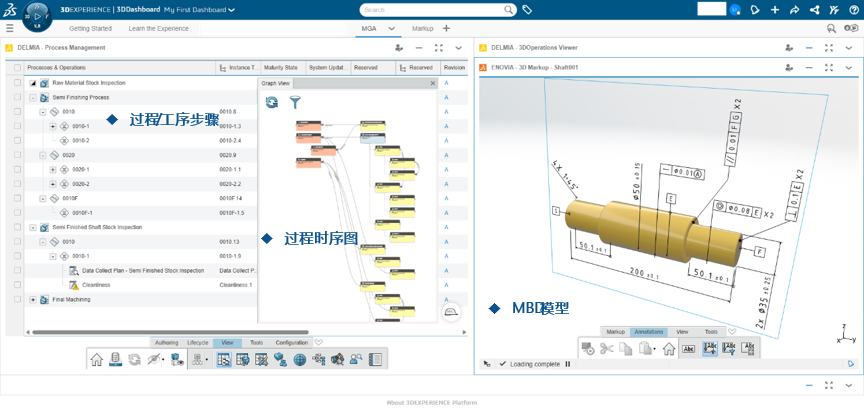The image size is (864, 411).
Task: Open the social network share icon
Action: click(814, 9)
